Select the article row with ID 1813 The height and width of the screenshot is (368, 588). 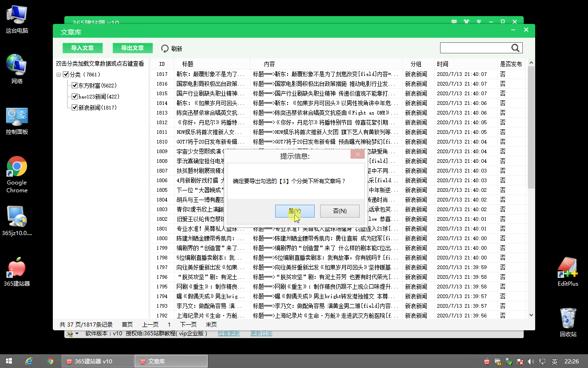(x=339, y=113)
